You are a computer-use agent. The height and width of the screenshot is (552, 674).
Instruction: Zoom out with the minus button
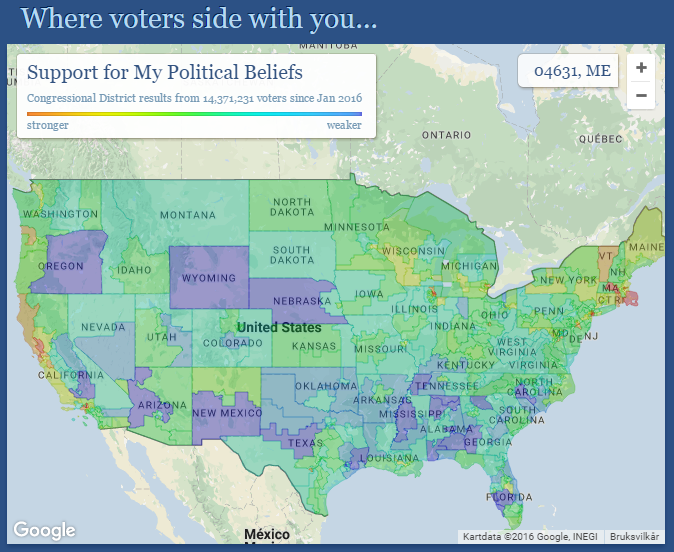[x=641, y=95]
